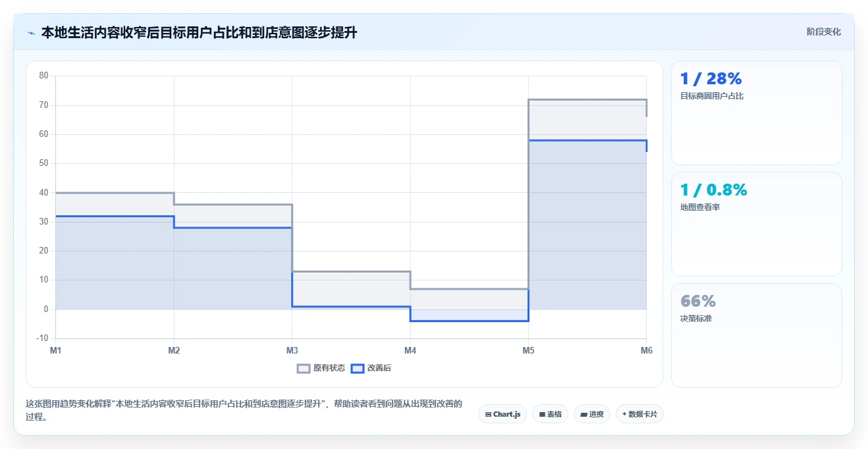Click the M2 x-axis label

[x=174, y=350]
